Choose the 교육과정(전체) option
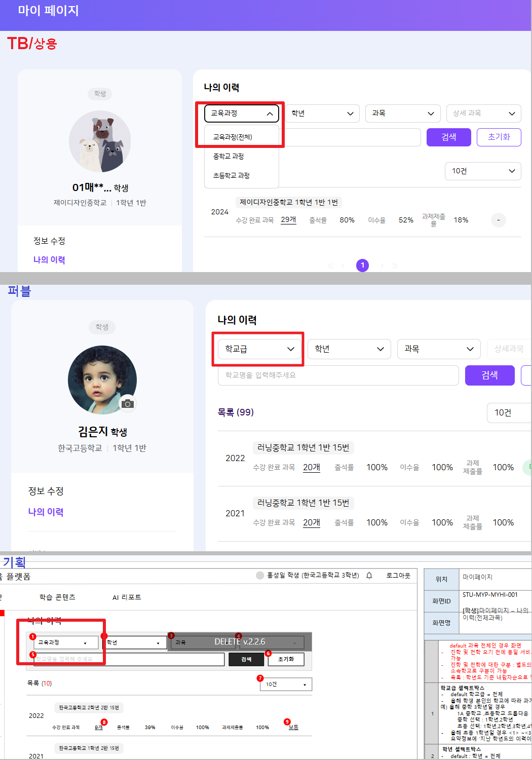This screenshot has width=532, height=760. [233, 137]
